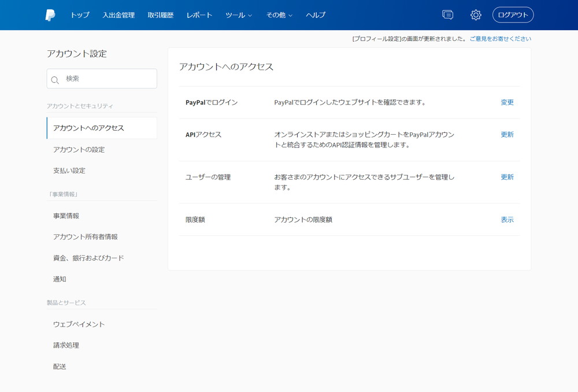Select アカウントの設定 in sidebar
The width and height of the screenshot is (578, 392).
click(79, 149)
